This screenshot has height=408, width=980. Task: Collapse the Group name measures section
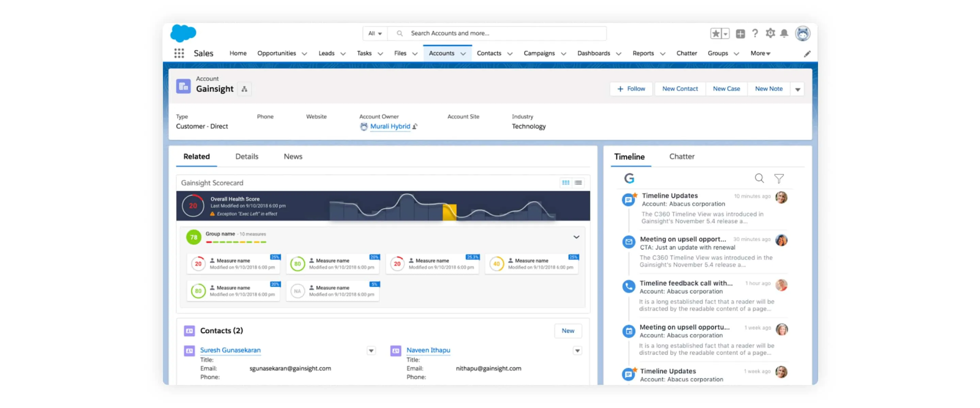[576, 237]
